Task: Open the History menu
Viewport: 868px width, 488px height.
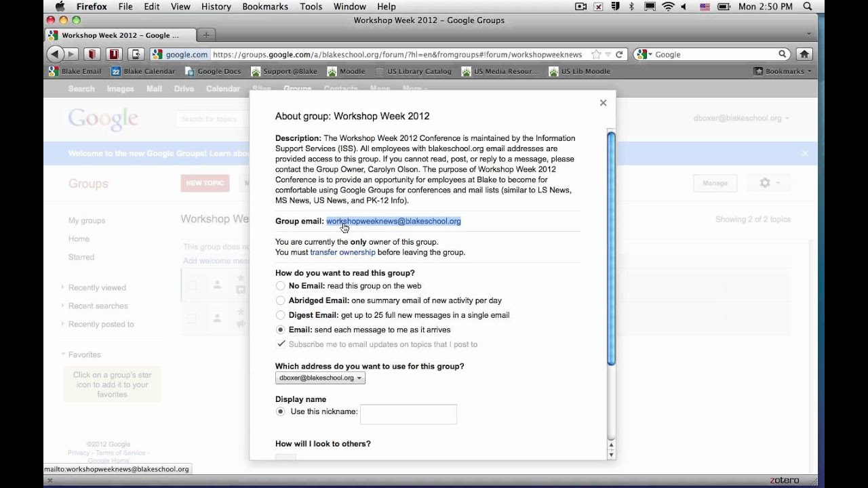Action: tap(216, 7)
